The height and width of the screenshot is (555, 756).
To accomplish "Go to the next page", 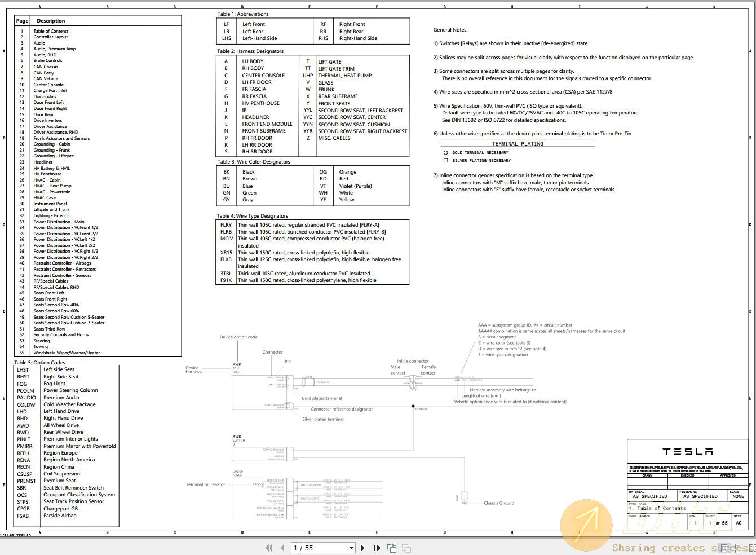I will point(362,548).
